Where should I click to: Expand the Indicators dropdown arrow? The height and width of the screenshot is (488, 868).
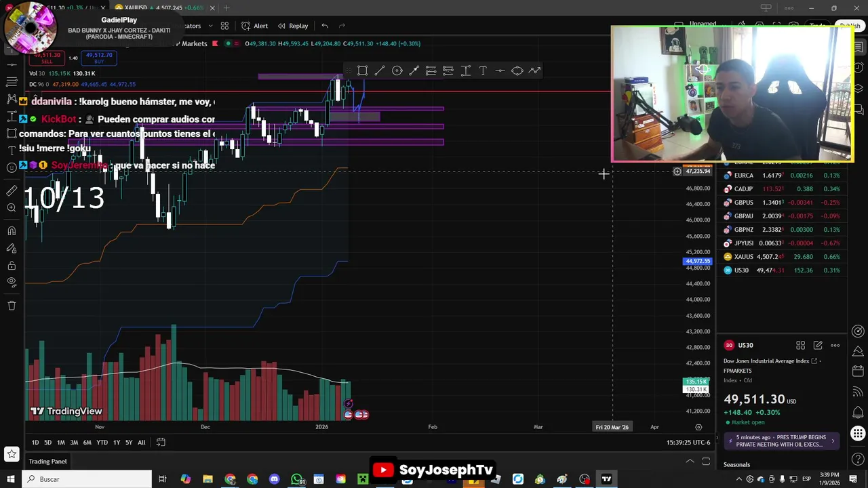(210, 26)
